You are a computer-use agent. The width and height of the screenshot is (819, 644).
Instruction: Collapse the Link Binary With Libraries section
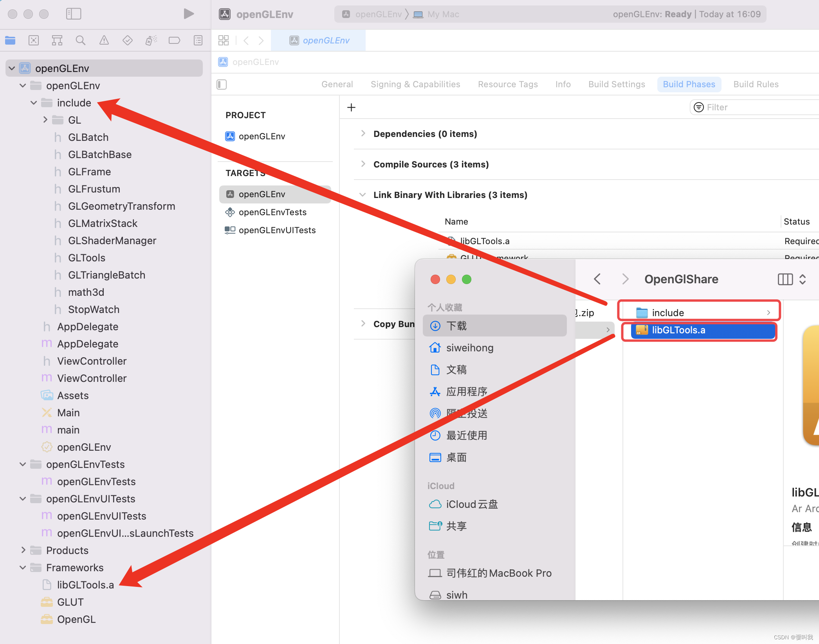point(363,195)
